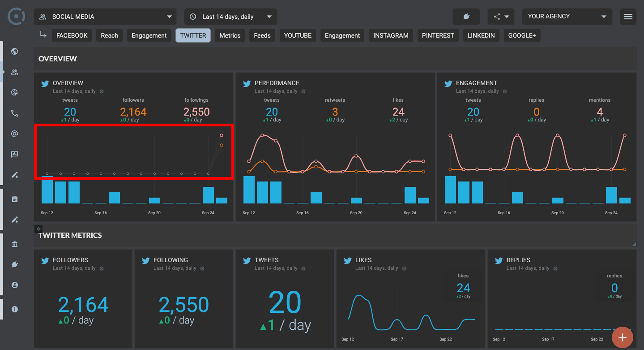Open the hamburger menu at top right
644x350 pixels.
pos(628,17)
